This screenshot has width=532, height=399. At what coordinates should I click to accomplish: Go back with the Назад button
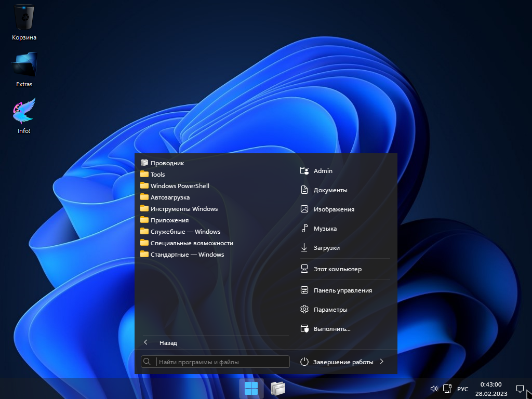[x=160, y=343]
